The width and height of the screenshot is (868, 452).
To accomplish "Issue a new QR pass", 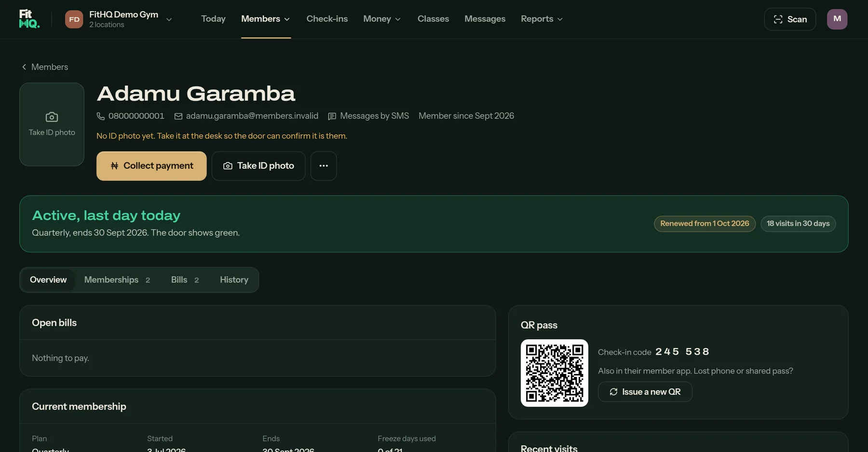I will point(645,392).
